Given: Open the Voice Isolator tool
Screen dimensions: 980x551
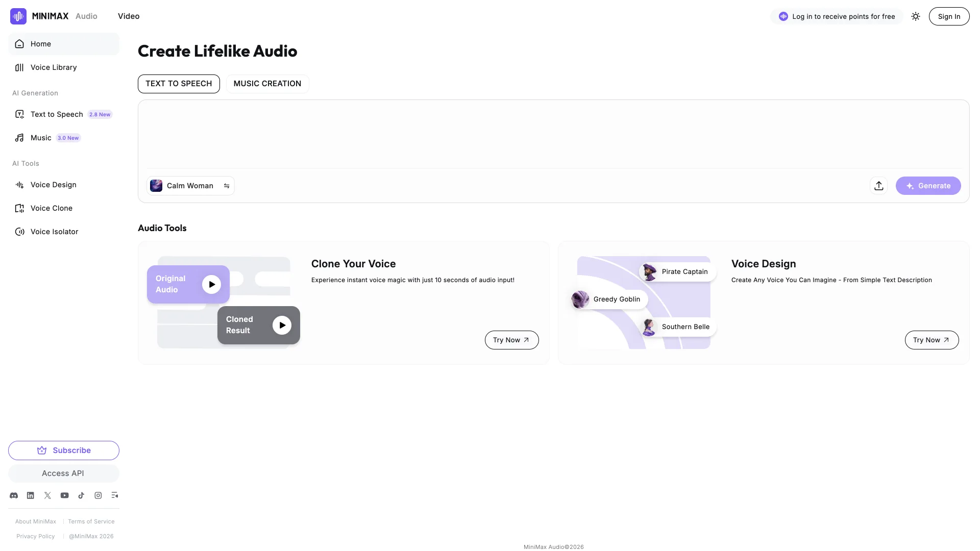Looking at the screenshot, I should [x=64, y=232].
